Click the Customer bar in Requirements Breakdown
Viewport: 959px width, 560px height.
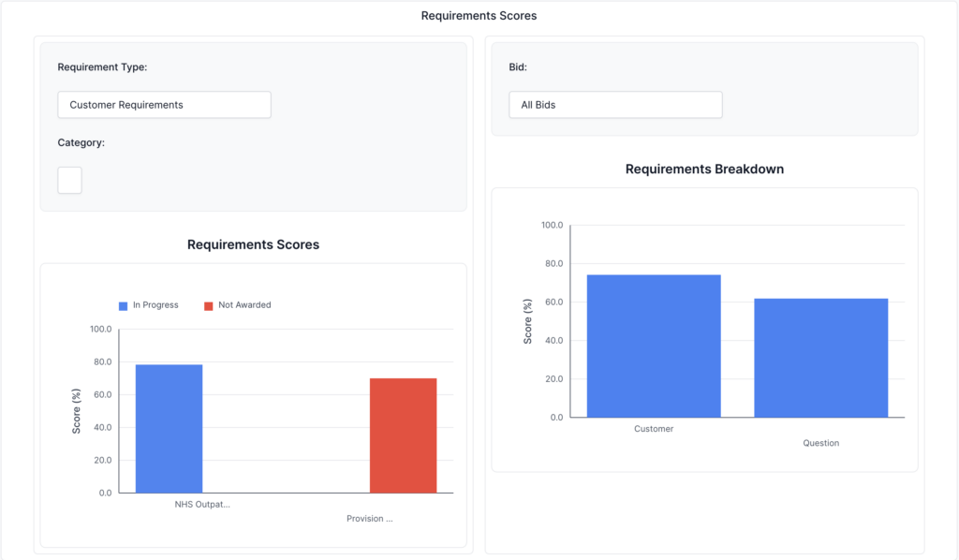coord(654,346)
